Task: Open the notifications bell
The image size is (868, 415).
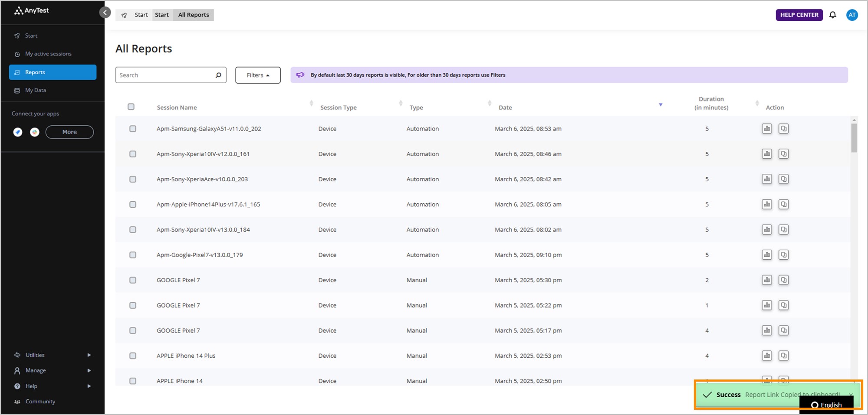Action: pos(832,15)
